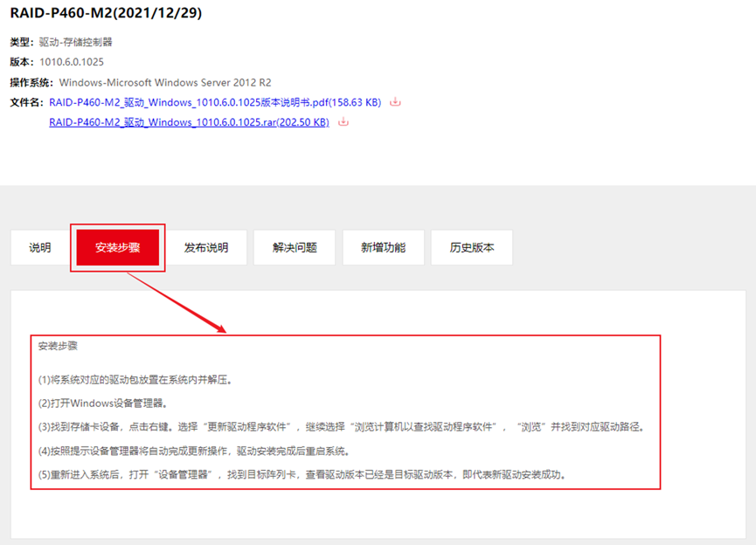Viewport: 756px width, 545px height.
Task: Click step (3) about 更新驱动程序软件
Action: 341,427
